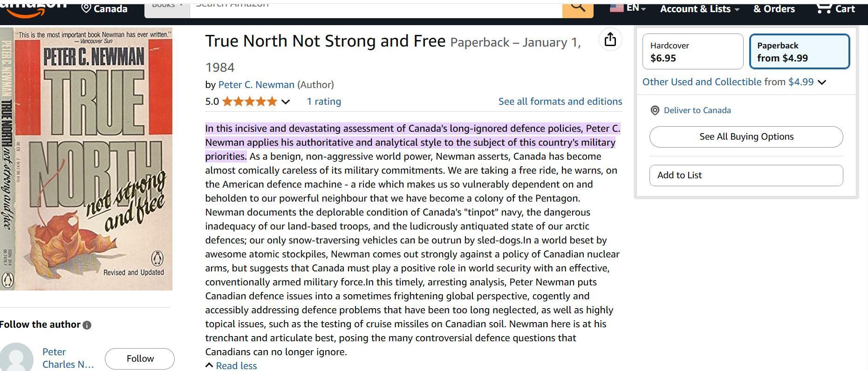Click the See All Buying Options button
Viewport: 868px width, 371px height.
click(x=745, y=137)
